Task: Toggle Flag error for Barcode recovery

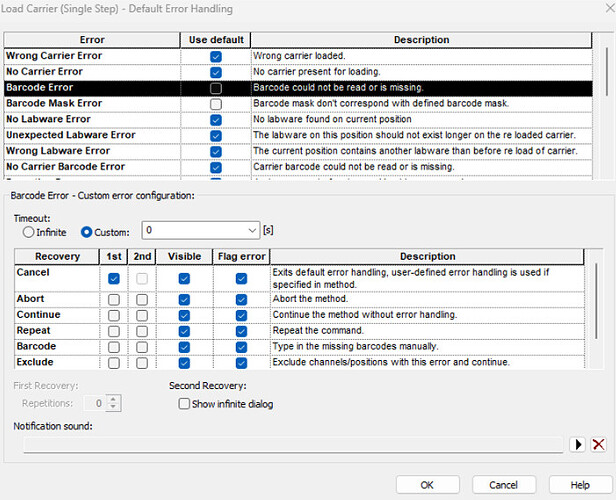Action: point(241,347)
